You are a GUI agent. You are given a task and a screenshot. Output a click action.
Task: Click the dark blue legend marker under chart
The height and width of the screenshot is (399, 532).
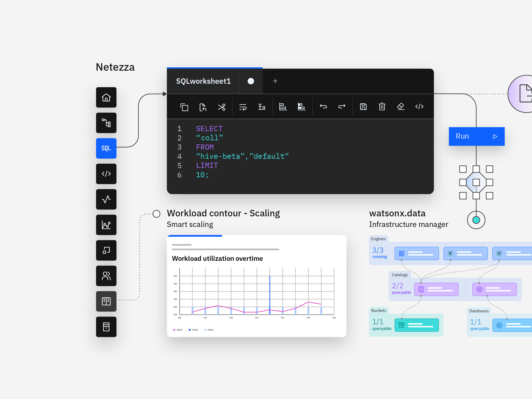190,330
